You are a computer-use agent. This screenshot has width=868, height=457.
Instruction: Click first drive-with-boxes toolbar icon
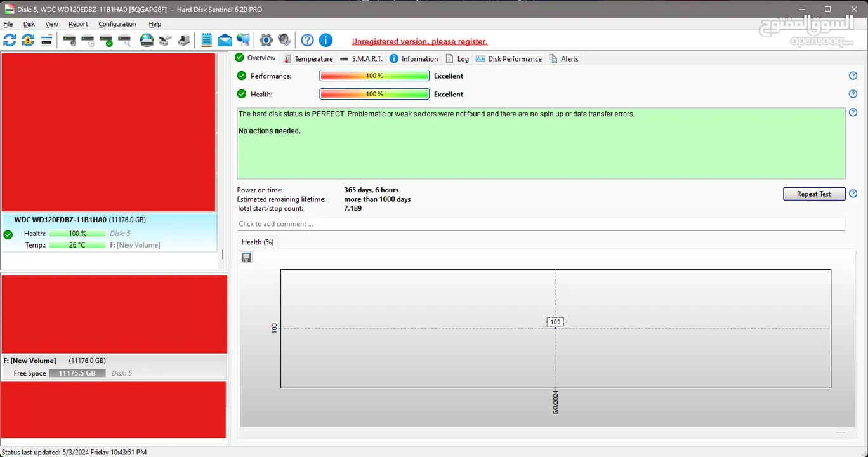pos(165,41)
